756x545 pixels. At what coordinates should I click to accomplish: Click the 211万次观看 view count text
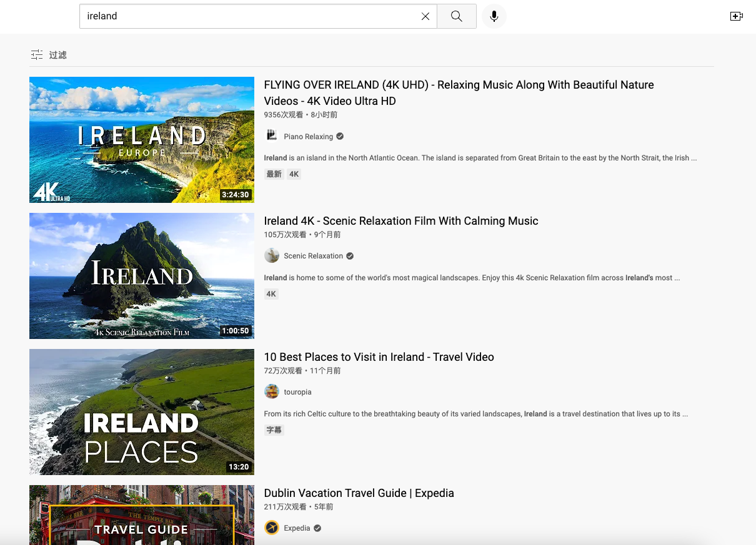click(x=286, y=507)
